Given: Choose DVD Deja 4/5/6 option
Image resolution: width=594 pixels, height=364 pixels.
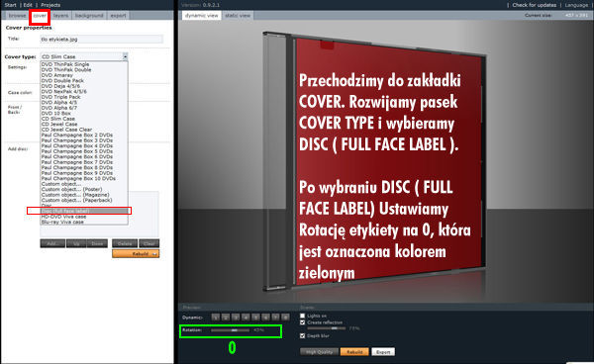Looking at the screenshot, I should (60, 86).
